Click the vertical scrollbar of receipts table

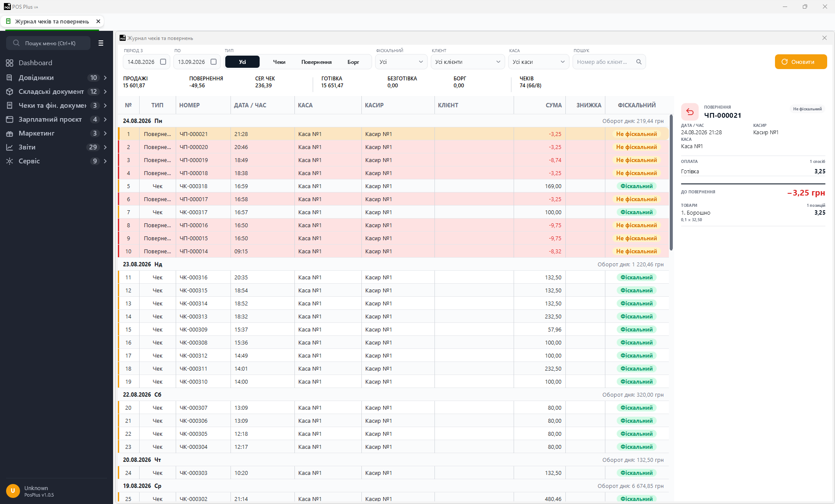(x=671, y=182)
